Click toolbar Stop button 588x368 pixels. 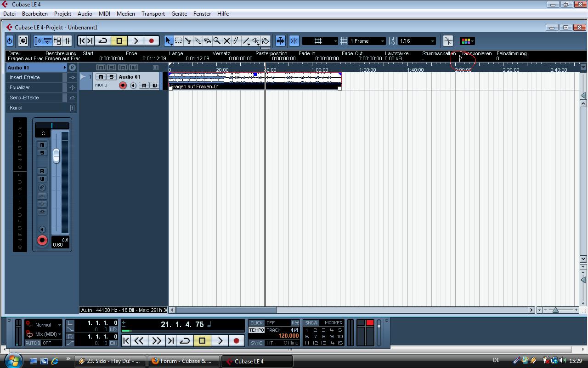tap(119, 41)
